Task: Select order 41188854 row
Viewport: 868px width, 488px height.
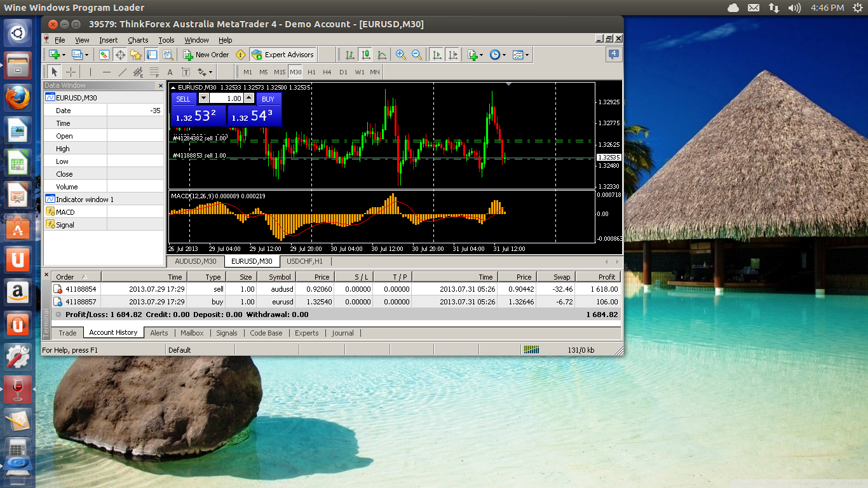Action: (336, 289)
